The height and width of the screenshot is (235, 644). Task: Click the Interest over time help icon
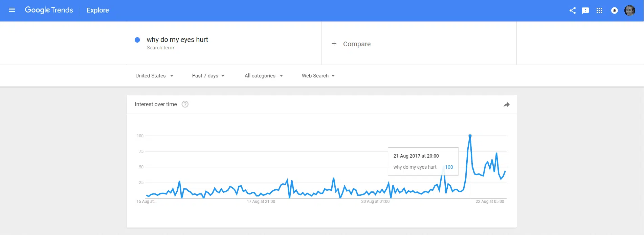pyautogui.click(x=185, y=104)
